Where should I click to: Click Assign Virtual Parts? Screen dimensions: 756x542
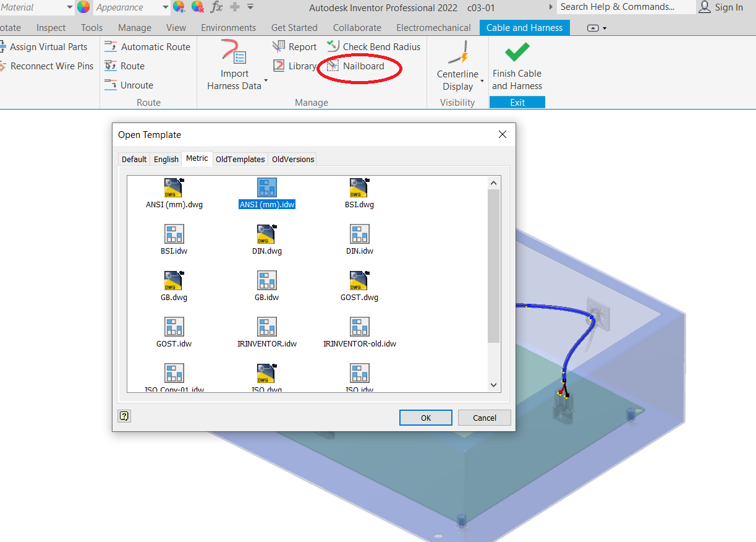click(43, 46)
